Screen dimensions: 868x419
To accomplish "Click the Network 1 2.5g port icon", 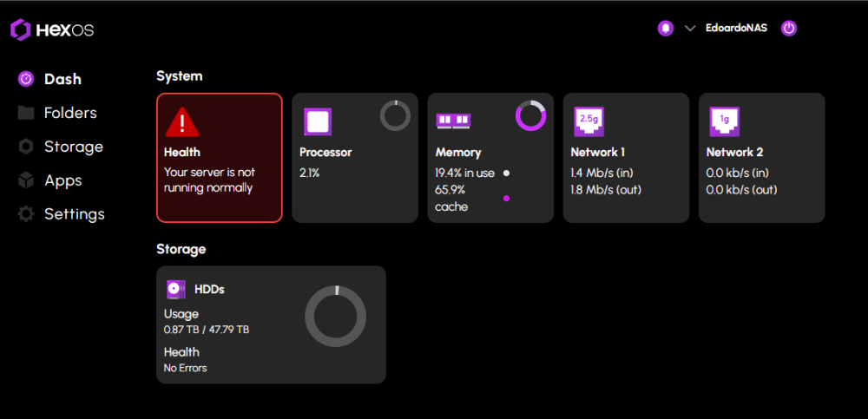I will tap(589, 121).
